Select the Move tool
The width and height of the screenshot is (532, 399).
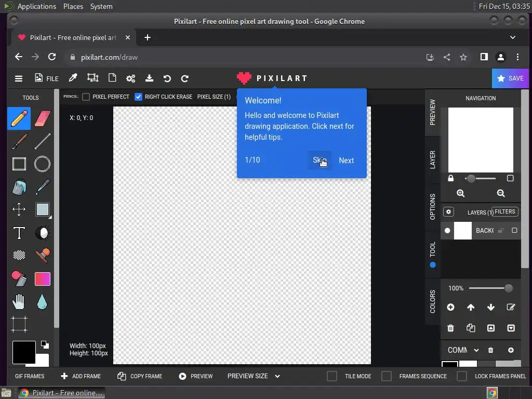tap(19, 209)
